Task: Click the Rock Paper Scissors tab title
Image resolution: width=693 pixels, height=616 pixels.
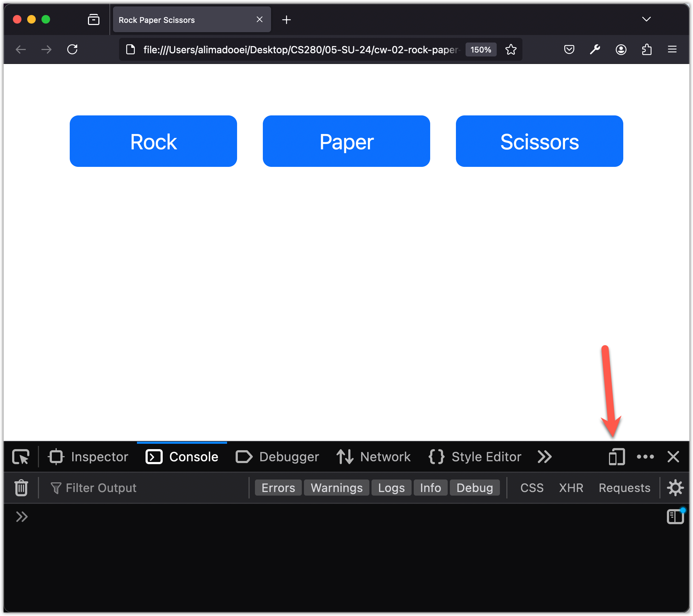Action: (157, 20)
